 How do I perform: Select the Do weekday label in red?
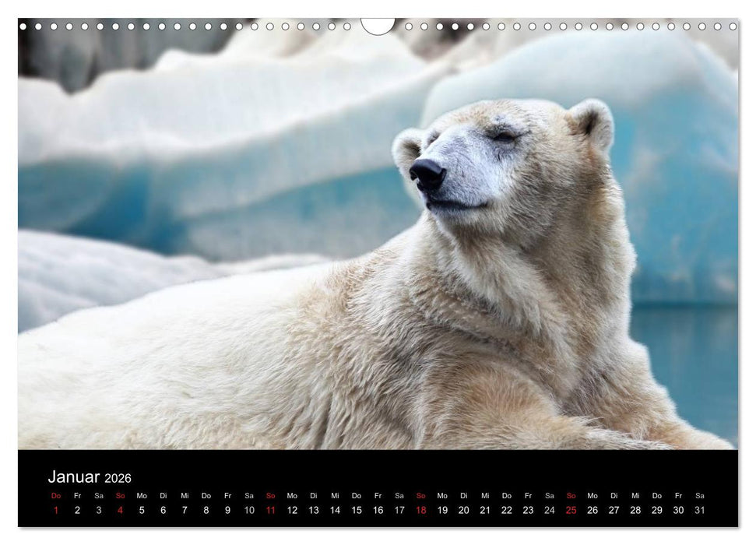[55, 494]
